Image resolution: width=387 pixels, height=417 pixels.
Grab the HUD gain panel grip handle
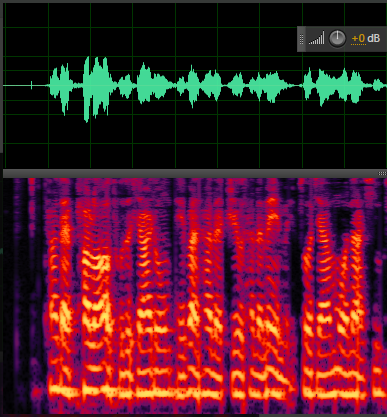click(301, 39)
